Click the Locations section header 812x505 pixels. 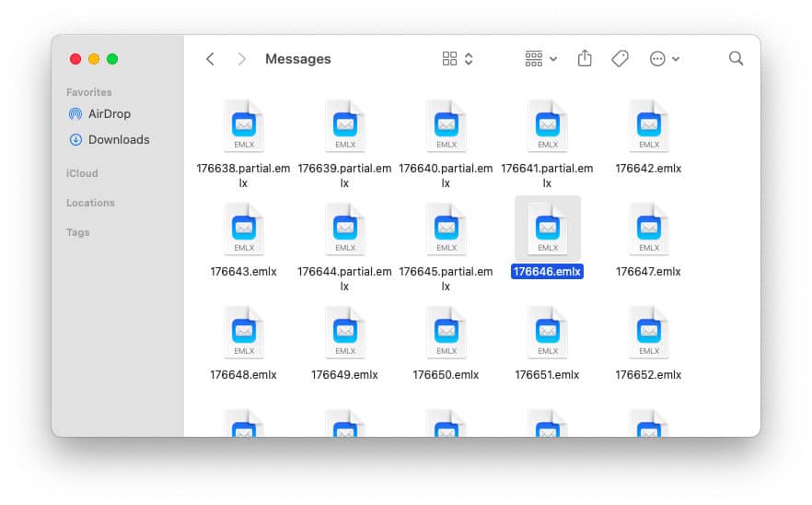tap(90, 203)
